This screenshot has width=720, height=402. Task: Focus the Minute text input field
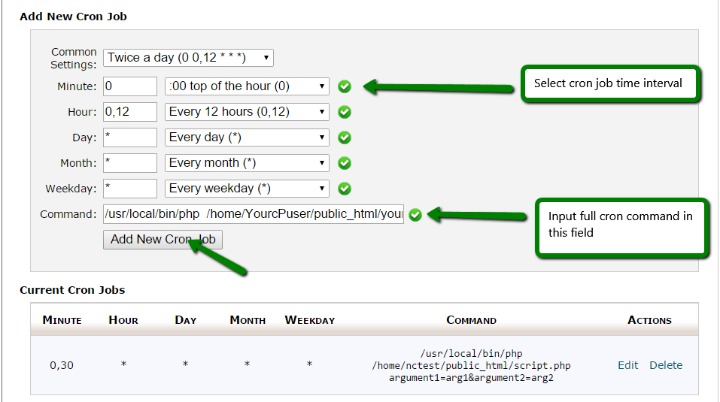coord(130,86)
